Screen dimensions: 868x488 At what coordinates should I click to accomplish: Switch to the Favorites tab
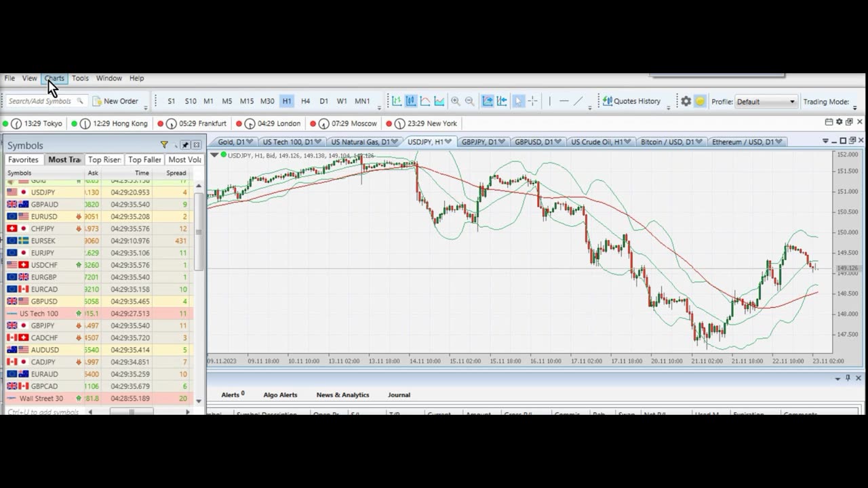pyautogui.click(x=23, y=159)
